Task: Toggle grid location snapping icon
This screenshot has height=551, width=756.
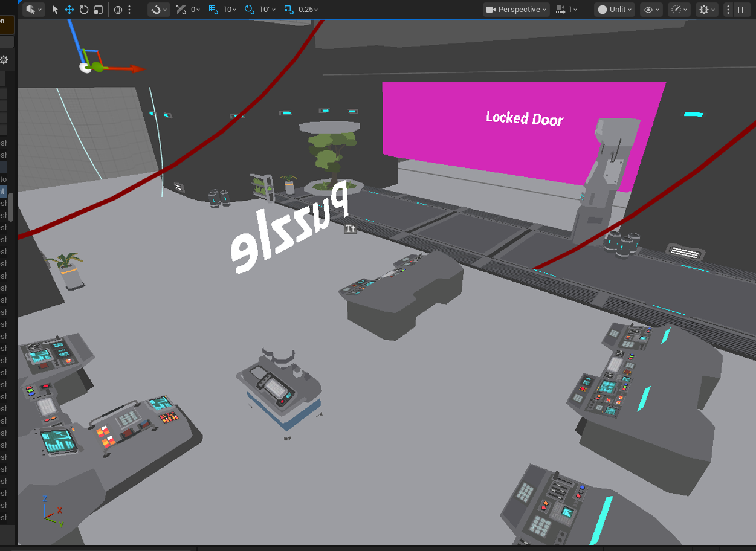Action: coord(213,10)
